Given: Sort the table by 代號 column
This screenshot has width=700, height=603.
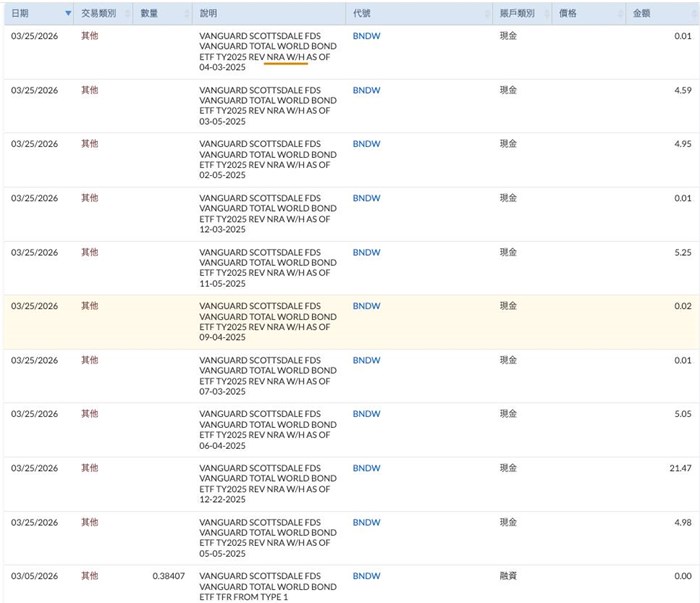Looking at the screenshot, I should 362,14.
